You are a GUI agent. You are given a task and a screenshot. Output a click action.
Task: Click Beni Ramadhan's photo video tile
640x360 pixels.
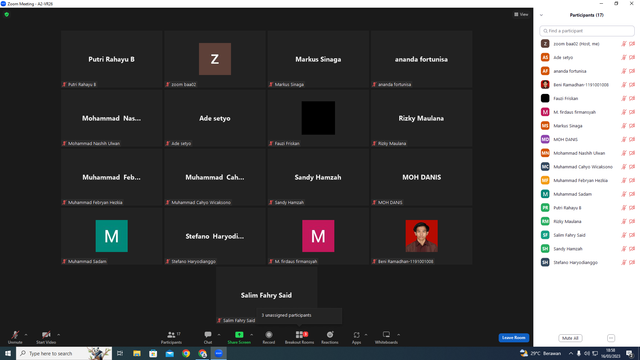(x=422, y=236)
